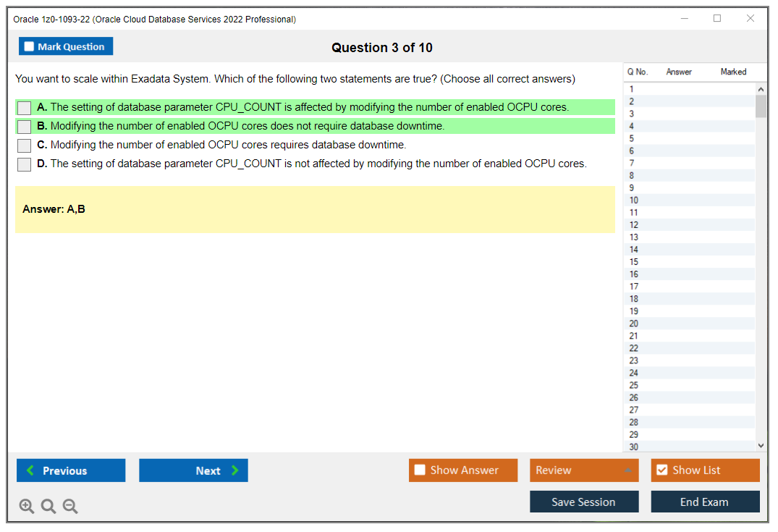This screenshot has width=778, height=532.
Task: Enable the Show Answer checkbox
Action: [420, 470]
